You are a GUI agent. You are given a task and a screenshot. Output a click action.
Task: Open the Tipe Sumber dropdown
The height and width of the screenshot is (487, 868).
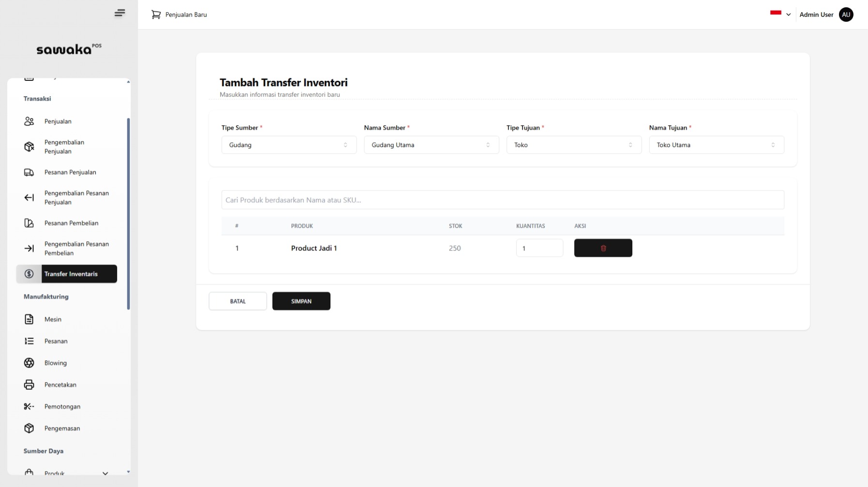coord(289,145)
